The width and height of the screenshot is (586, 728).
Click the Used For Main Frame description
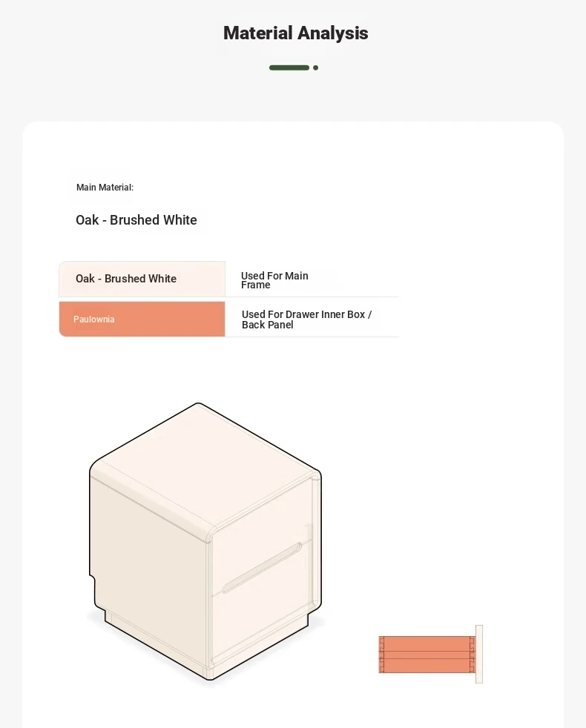274,280
